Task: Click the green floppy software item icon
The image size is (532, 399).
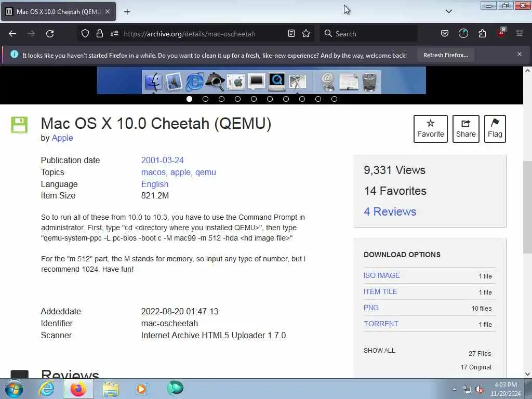Action: pos(19,125)
